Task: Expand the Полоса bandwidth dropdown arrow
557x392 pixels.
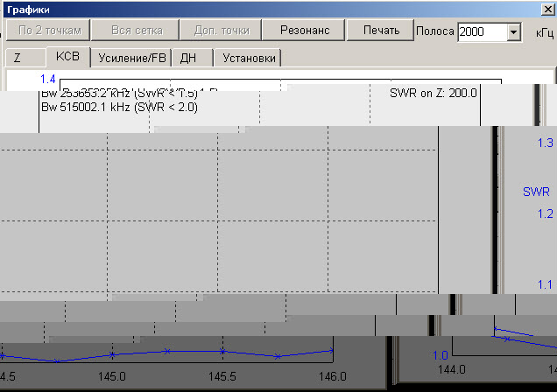Action: 513,31
